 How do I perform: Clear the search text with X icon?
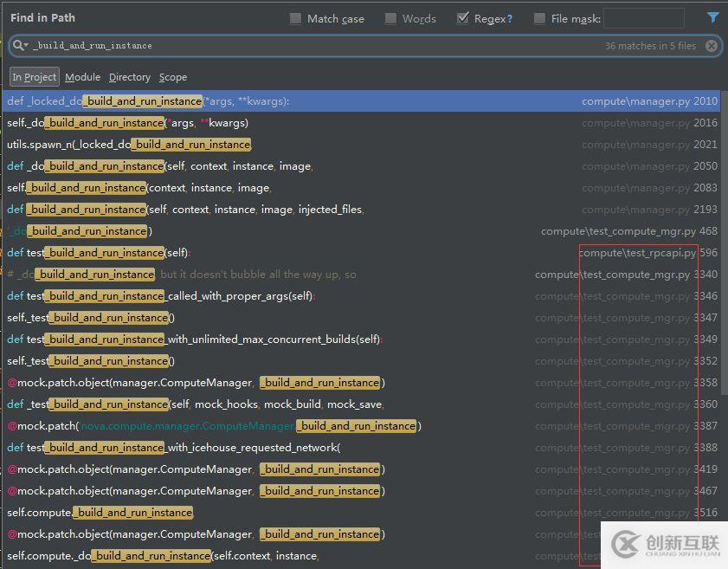click(712, 46)
